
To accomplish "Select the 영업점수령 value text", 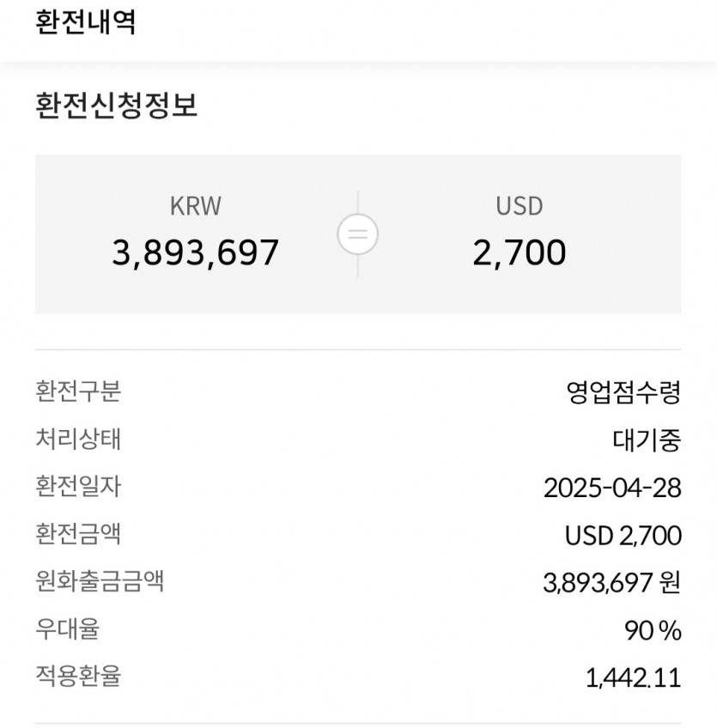I will coord(623,393).
